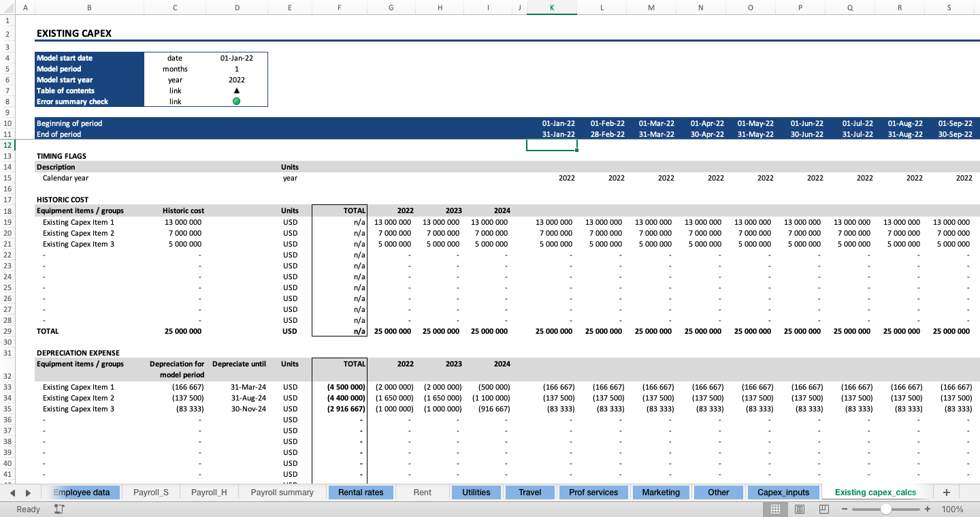Select the Model start year value 2022
The width and height of the screenshot is (980, 517).
click(x=237, y=80)
